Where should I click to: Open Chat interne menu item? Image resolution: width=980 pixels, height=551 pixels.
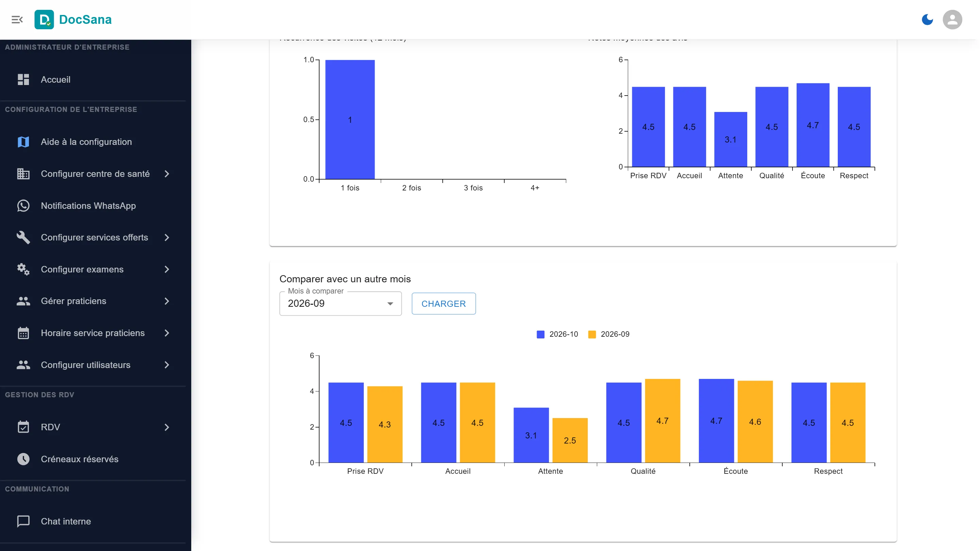[93, 521]
